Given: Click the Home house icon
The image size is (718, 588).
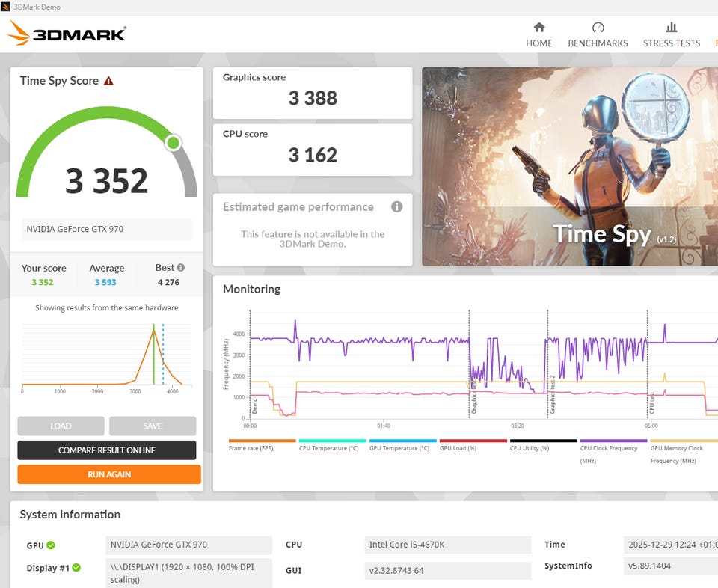Looking at the screenshot, I should click(x=539, y=28).
